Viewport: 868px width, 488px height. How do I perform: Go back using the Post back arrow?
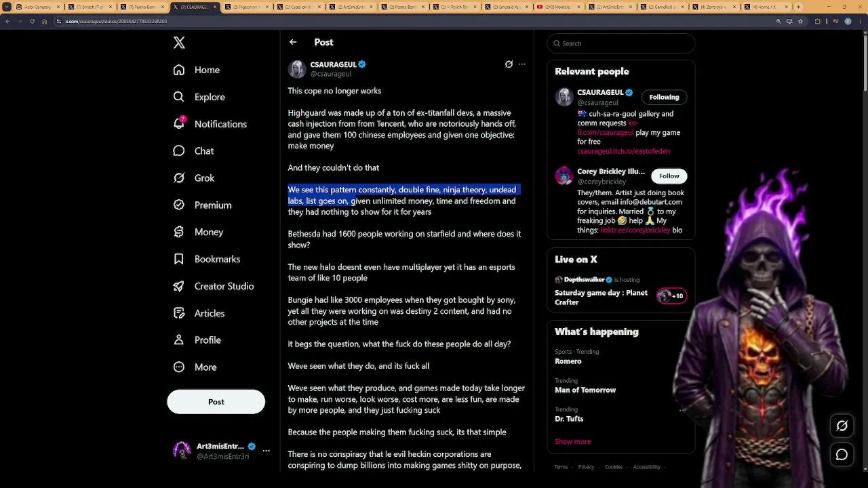pos(293,42)
